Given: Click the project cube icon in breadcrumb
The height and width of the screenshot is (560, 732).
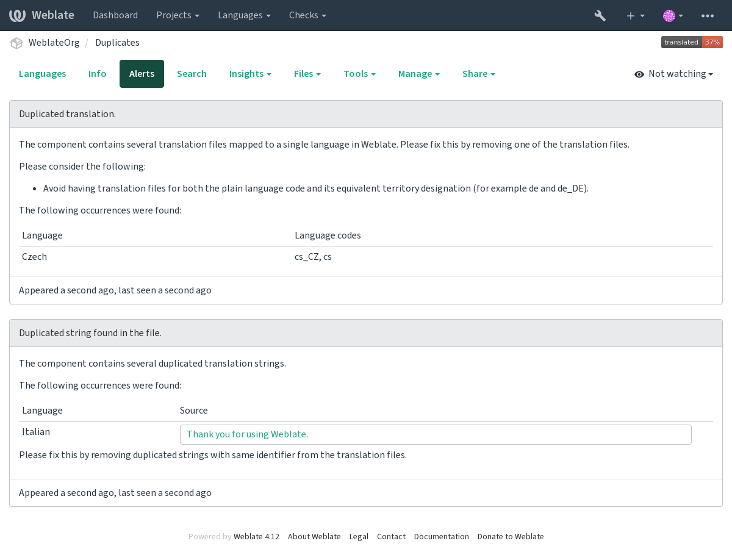Looking at the screenshot, I should click(16, 43).
